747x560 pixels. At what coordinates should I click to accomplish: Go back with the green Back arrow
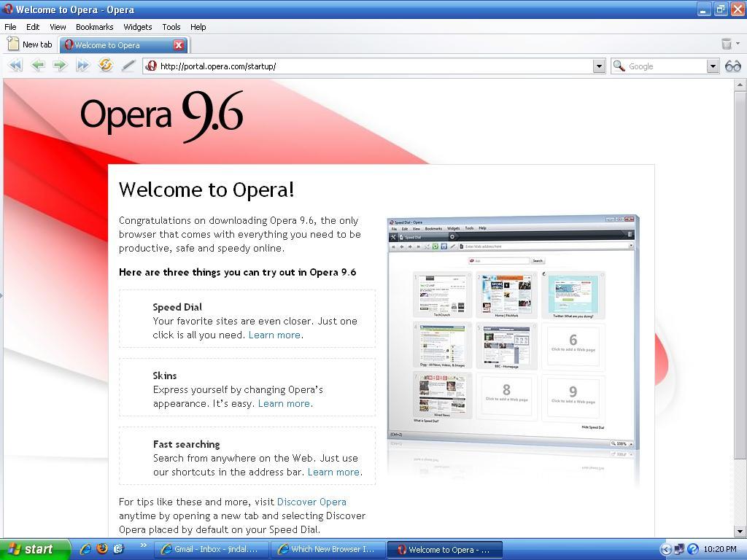(38, 65)
